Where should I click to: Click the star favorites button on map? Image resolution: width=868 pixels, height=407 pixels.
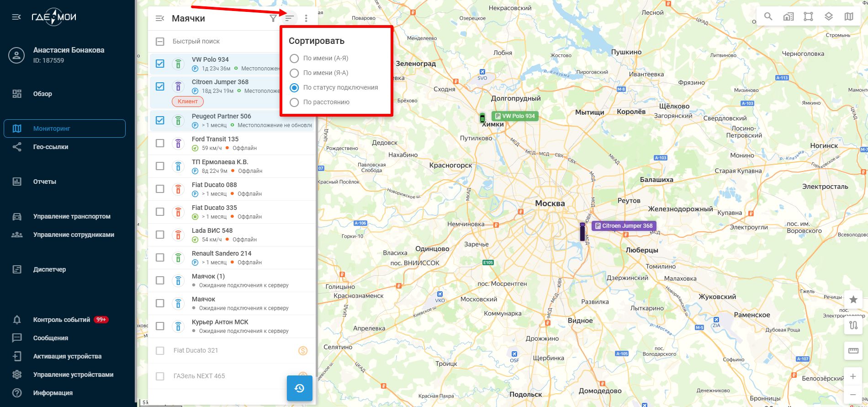(x=853, y=300)
